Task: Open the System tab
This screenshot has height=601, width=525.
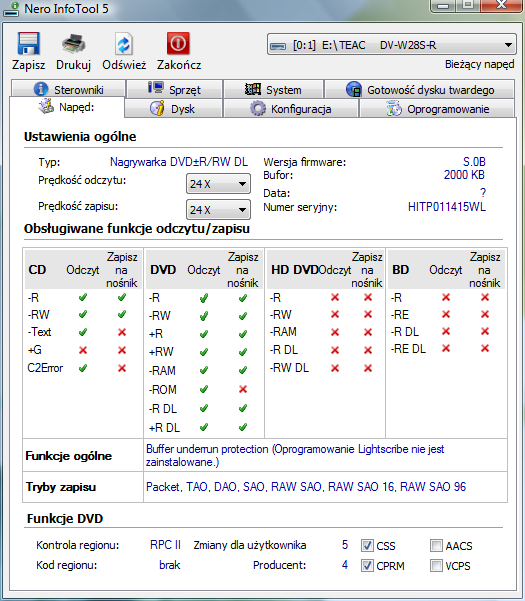Action: click(x=274, y=89)
